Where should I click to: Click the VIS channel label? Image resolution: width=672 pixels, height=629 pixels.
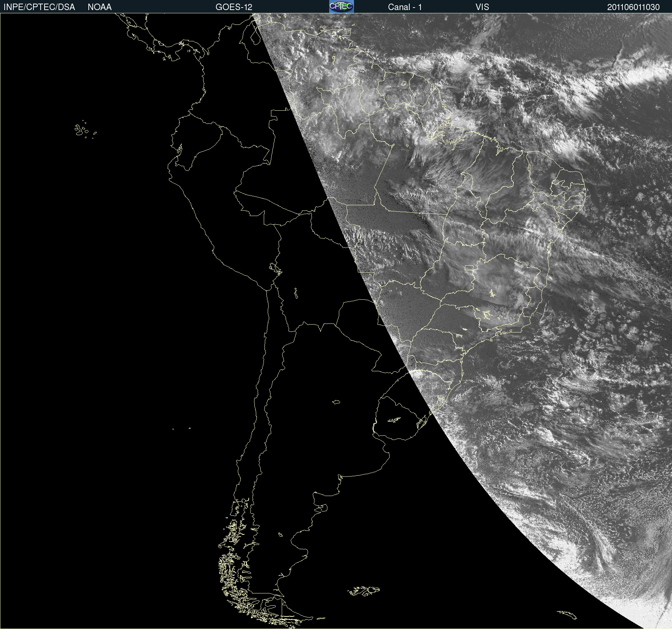(x=482, y=7)
